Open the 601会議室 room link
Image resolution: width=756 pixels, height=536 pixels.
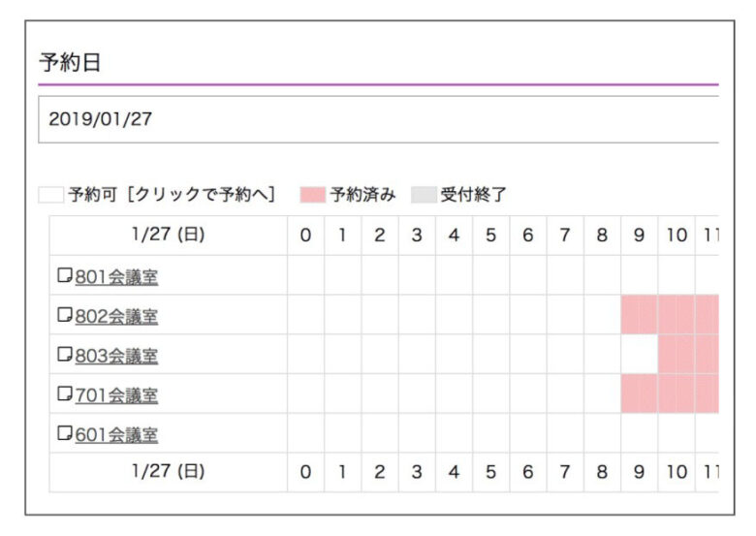116,435
